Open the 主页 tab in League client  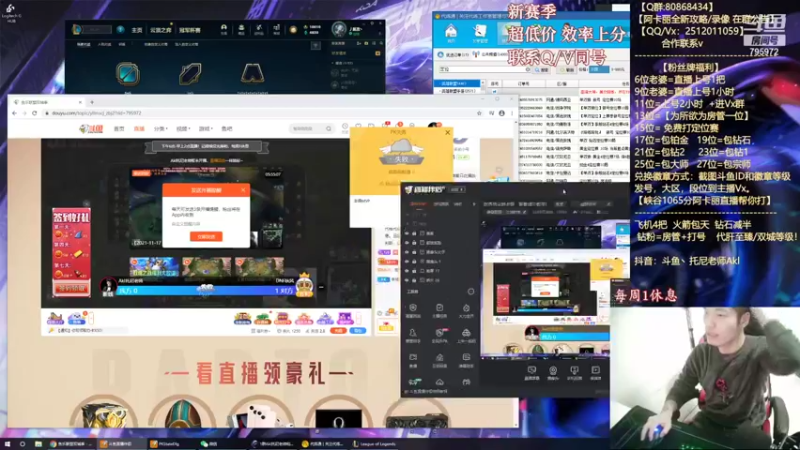137,30
